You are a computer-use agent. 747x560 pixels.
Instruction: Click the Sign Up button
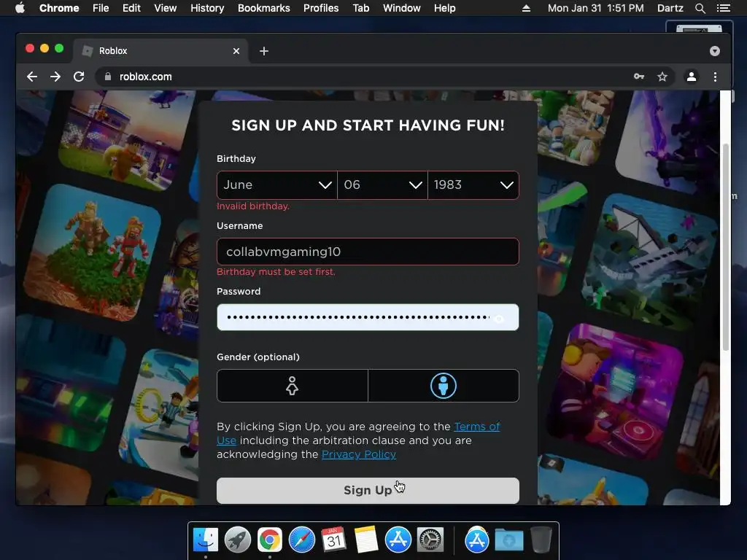coord(368,491)
